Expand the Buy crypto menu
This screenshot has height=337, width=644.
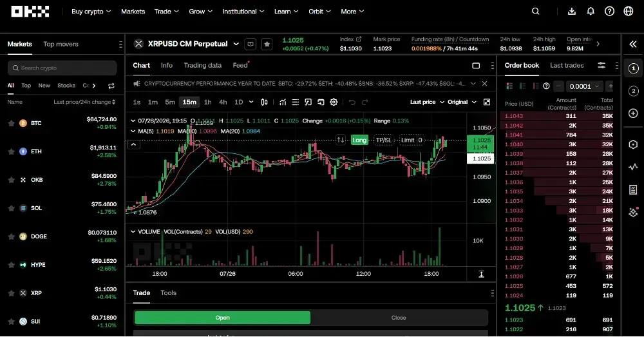[91, 12]
